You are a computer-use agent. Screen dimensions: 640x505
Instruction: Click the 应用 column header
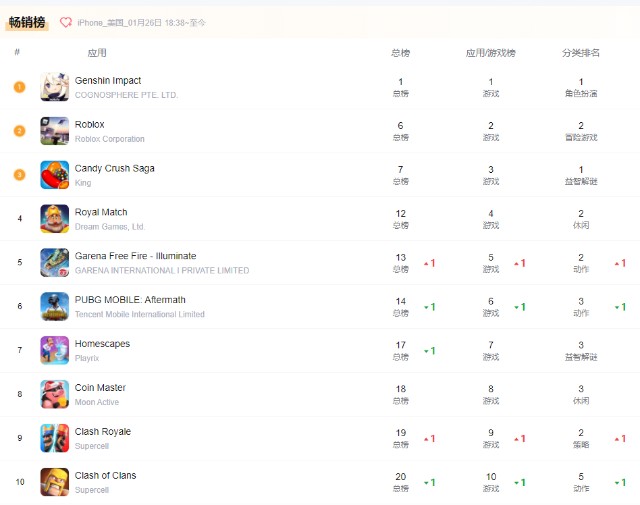click(97, 53)
